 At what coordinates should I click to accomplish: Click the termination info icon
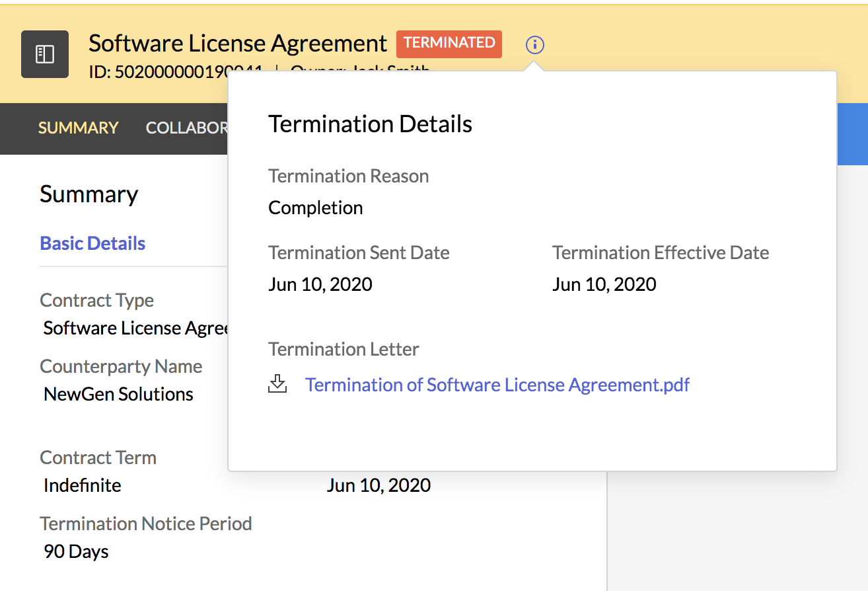pyautogui.click(x=534, y=45)
